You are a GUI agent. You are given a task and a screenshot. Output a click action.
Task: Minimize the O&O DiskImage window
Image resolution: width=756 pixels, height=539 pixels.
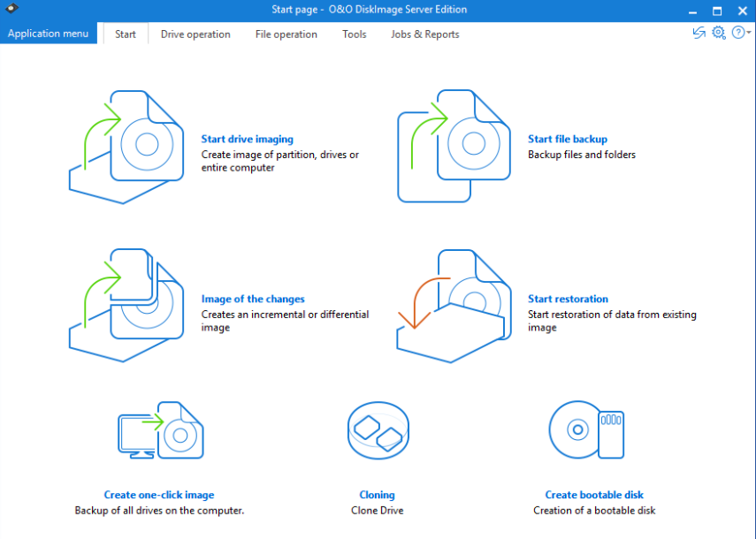(692, 11)
